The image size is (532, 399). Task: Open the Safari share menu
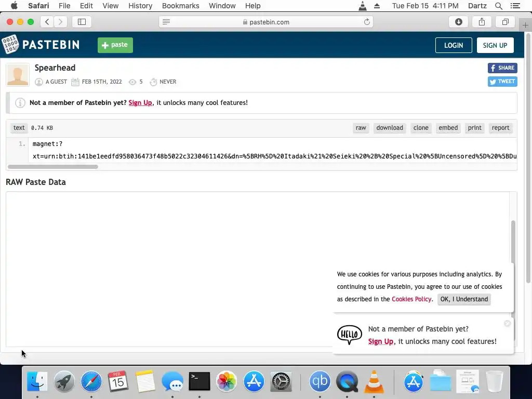[482, 22]
